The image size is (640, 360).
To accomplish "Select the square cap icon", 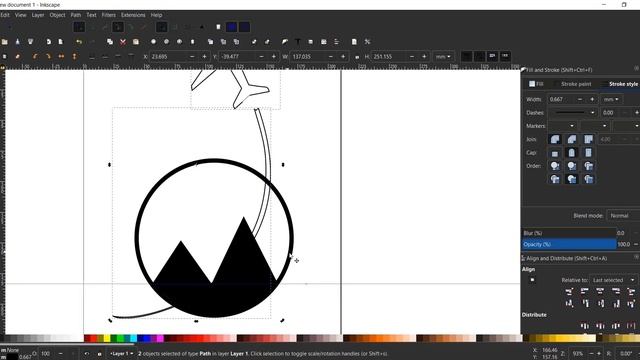I will point(588,153).
